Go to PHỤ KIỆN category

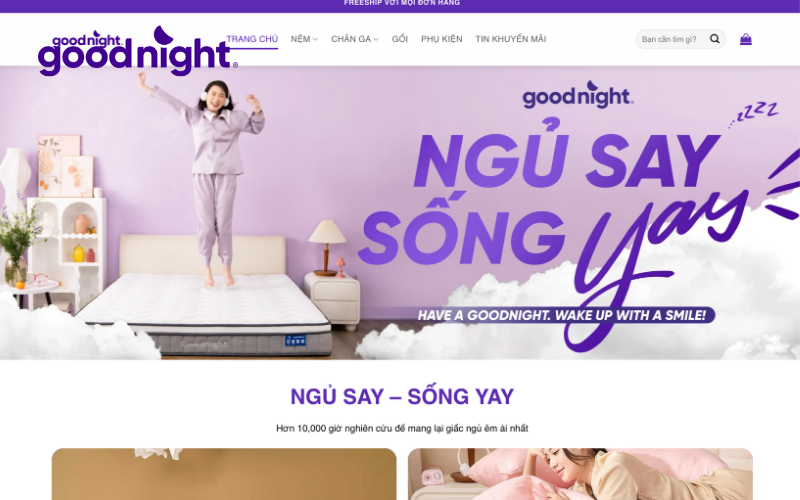[441, 39]
